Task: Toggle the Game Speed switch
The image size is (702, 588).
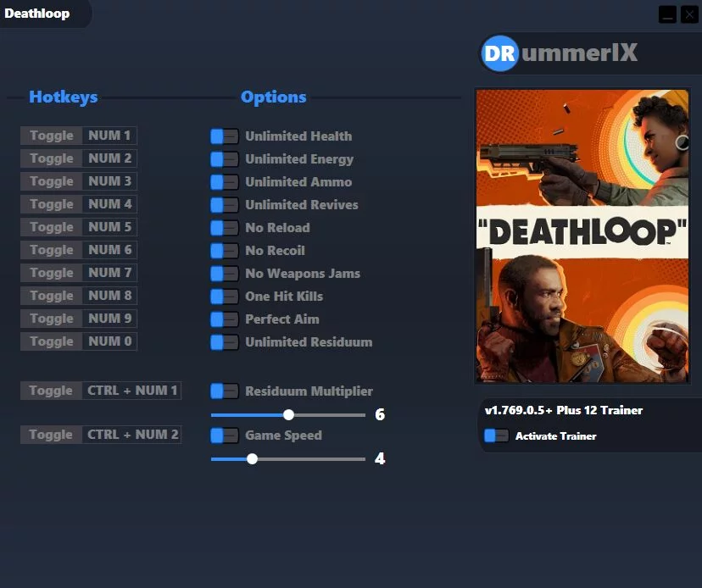Action: (x=225, y=435)
